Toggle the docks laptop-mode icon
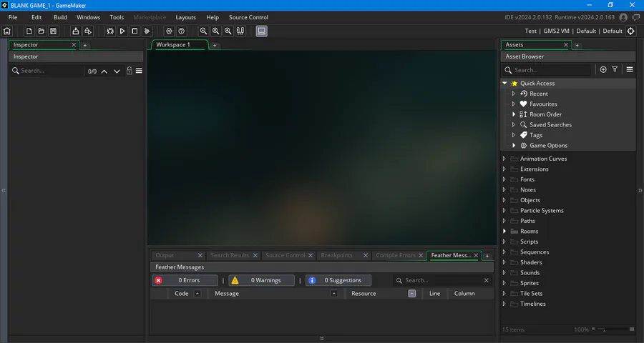 [x=262, y=31]
